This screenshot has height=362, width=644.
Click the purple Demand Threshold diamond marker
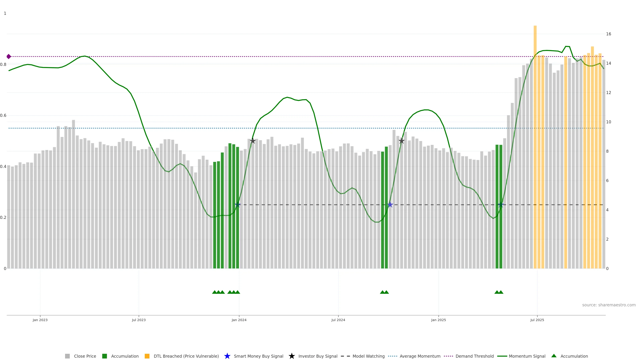coord(9,56)
